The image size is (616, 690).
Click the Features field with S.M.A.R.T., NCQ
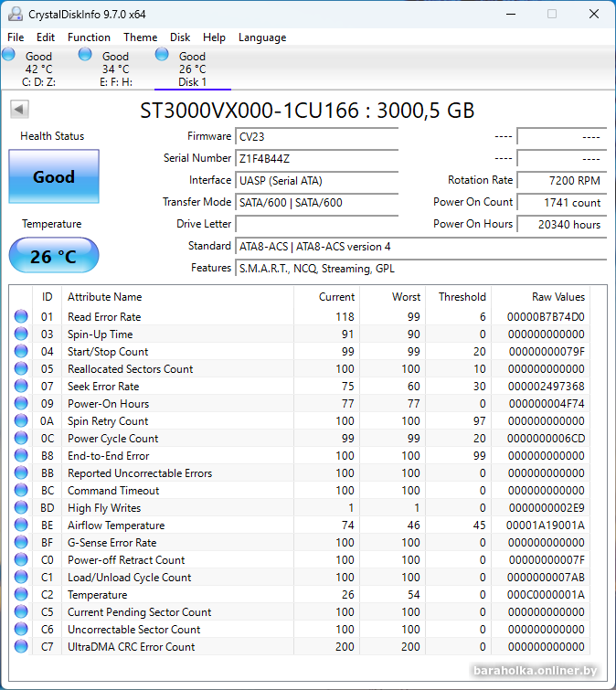(421, 269)
